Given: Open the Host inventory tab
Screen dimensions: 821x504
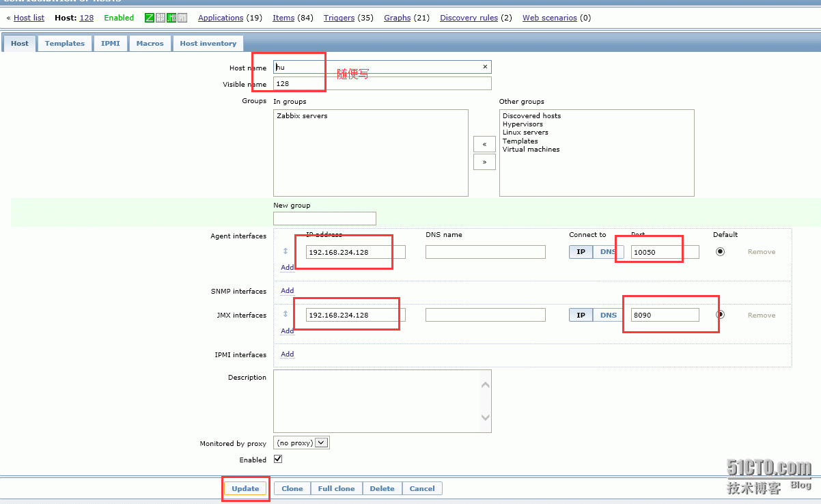Looking at the screenshot, I should point(208,43).
